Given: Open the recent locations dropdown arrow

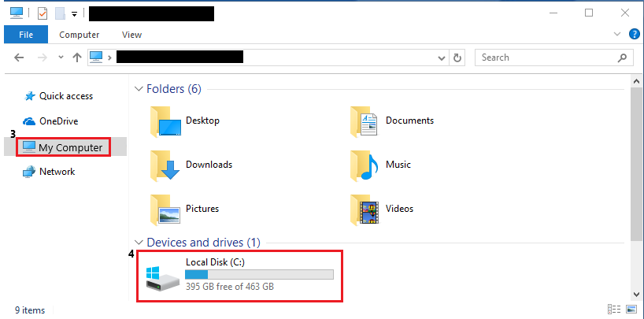Looking at the screenshot, I should (61, 57).
